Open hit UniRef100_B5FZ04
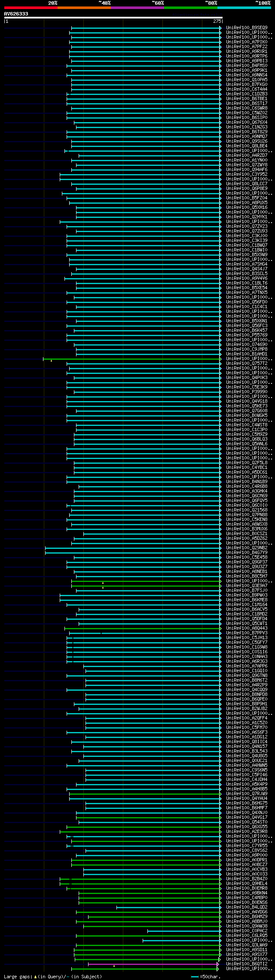The width and height of the screenshot is (275, 980). click(247, 198)
